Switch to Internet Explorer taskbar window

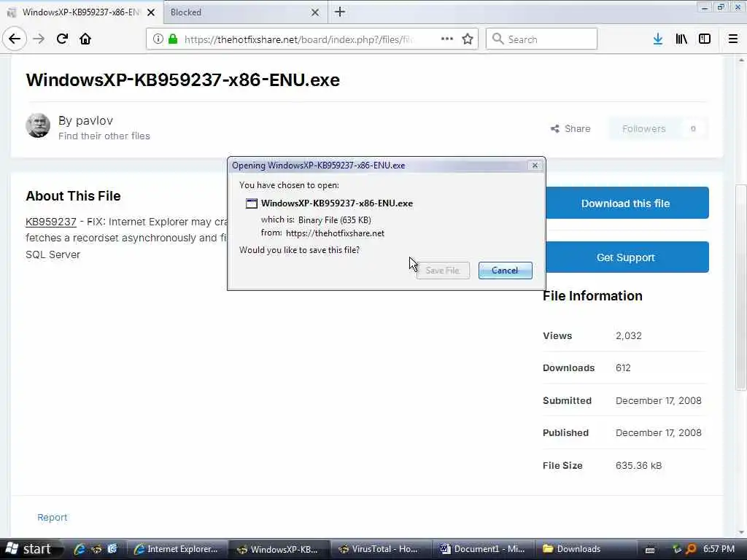pyautogui.click(x=177, y=549)
